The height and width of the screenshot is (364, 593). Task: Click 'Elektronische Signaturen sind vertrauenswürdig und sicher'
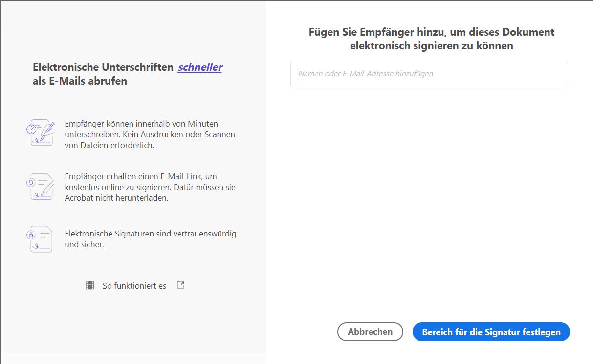pos(151,239)
